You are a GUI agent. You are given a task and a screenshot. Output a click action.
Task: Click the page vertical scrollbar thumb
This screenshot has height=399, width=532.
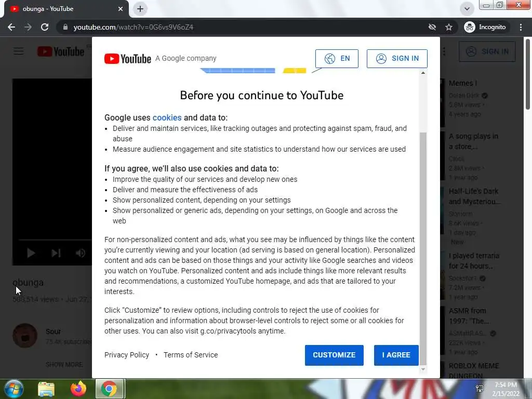528,74
